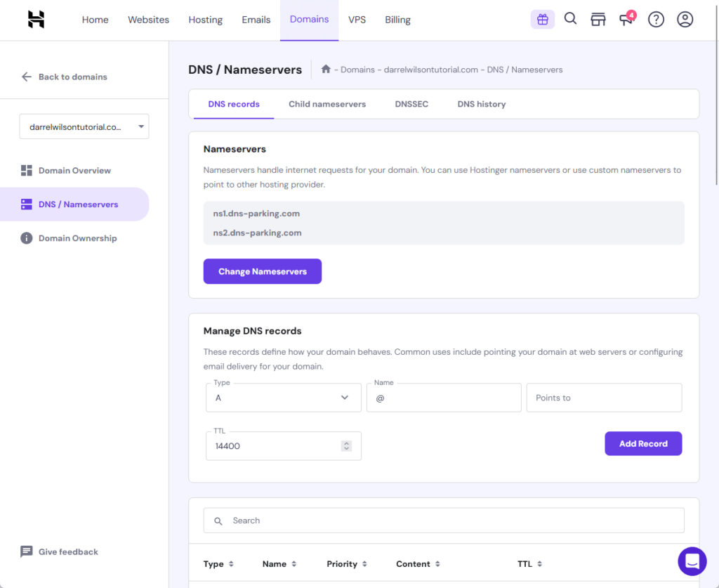Click the DNS / Nameservers server icon
Image resolution: width=719 pixels, height=588 pixels.
pos(27,204)
